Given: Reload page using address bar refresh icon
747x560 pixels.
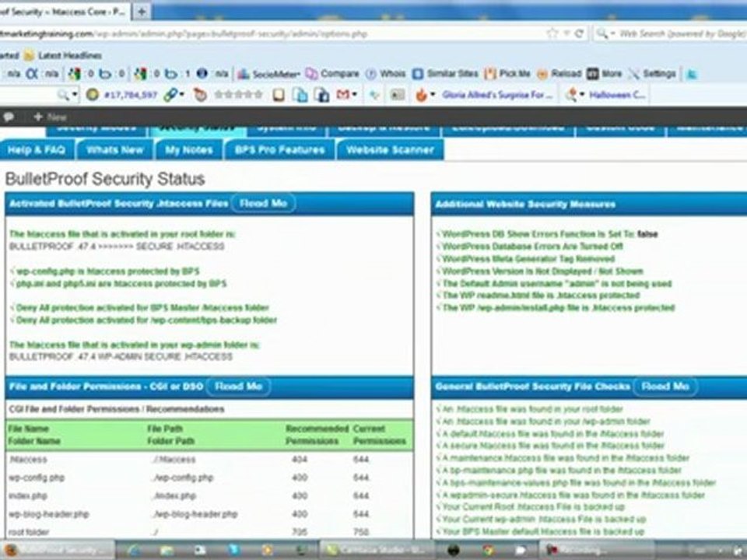Looking at the screenshot, I should (x=579, y=33).
